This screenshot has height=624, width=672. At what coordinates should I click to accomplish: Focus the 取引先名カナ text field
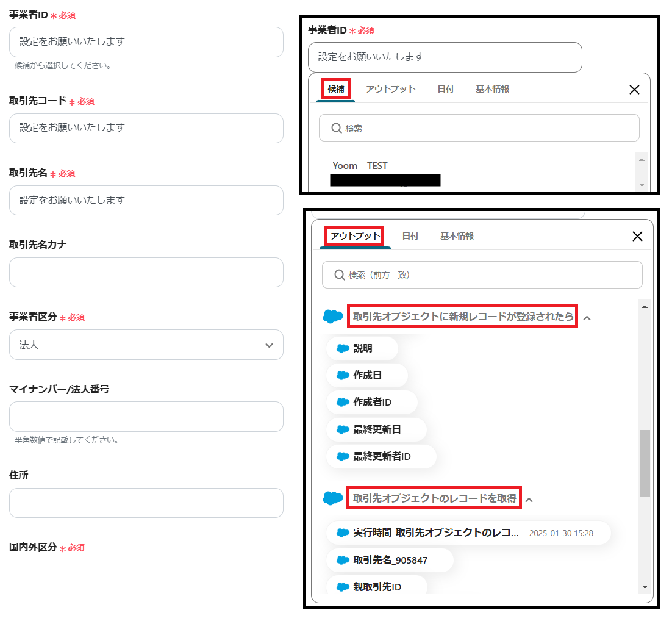(x=146, y=272)
